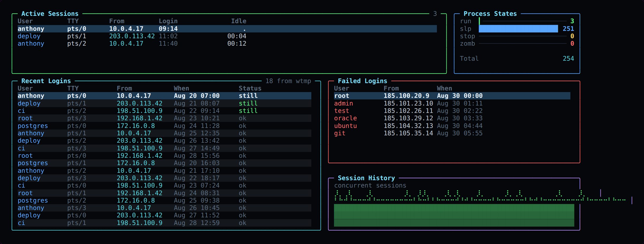Select ci login from Aug 27 14:49
The height and width of the screenshot is (244, 644).
(164, 148)
